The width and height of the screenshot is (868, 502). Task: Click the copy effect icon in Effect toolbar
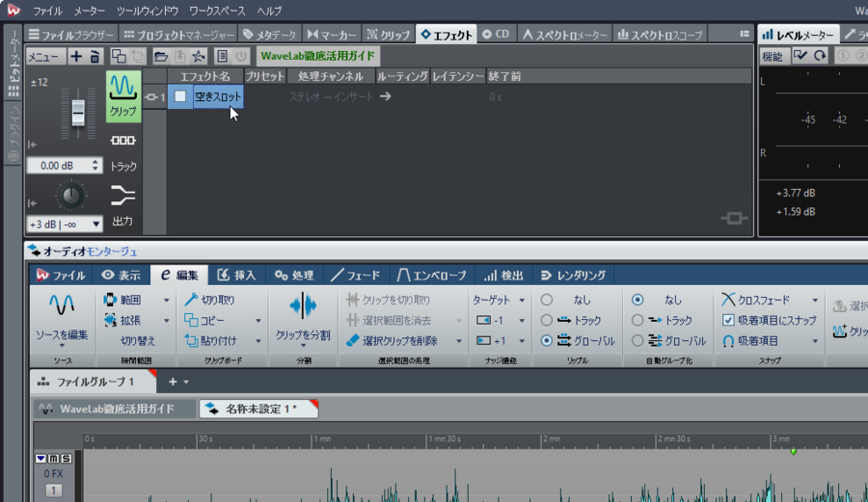(119, 57)
